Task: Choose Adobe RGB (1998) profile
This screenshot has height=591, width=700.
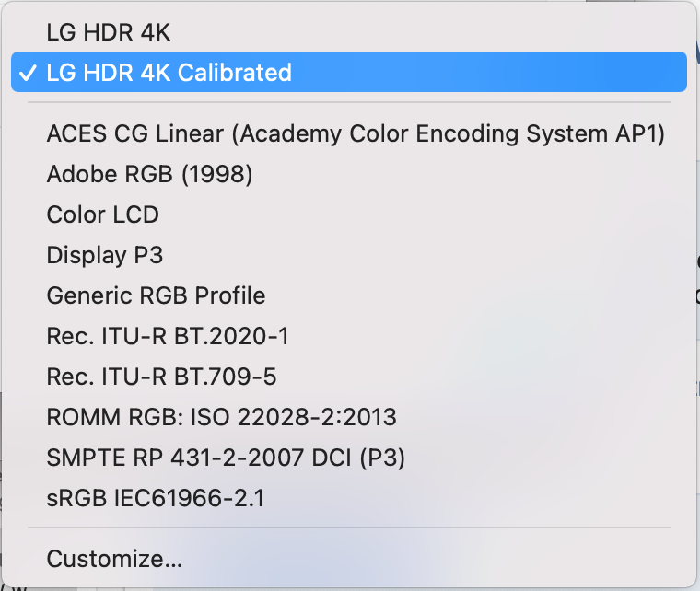Action: click(x=149, y=174)
